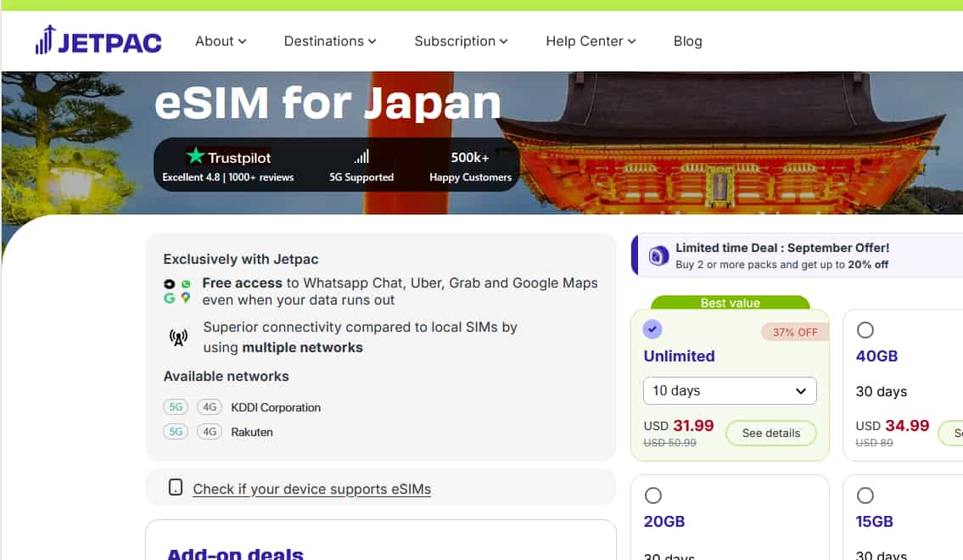The height and width of the screenshot is (560, 963).
Task: Click the device eSIM phone icon
Action: tap(176, 488)
